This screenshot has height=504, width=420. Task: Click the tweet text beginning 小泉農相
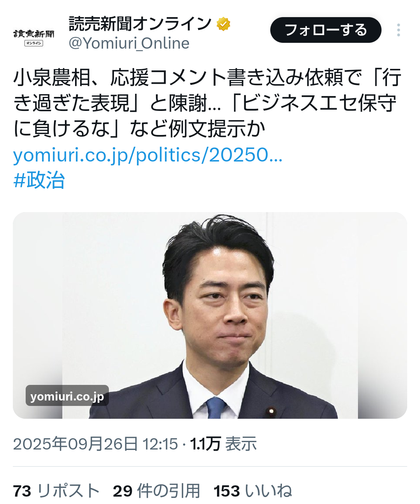tap(207, 103)
